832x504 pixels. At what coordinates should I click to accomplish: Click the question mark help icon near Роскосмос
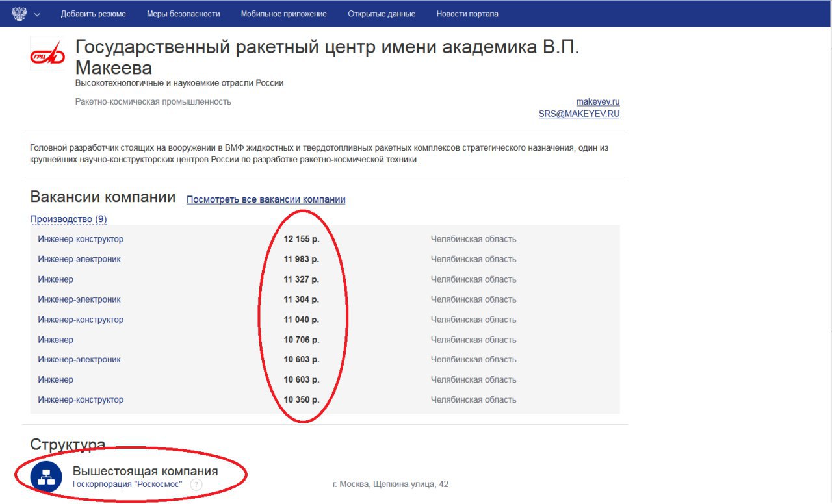[196, 485]
